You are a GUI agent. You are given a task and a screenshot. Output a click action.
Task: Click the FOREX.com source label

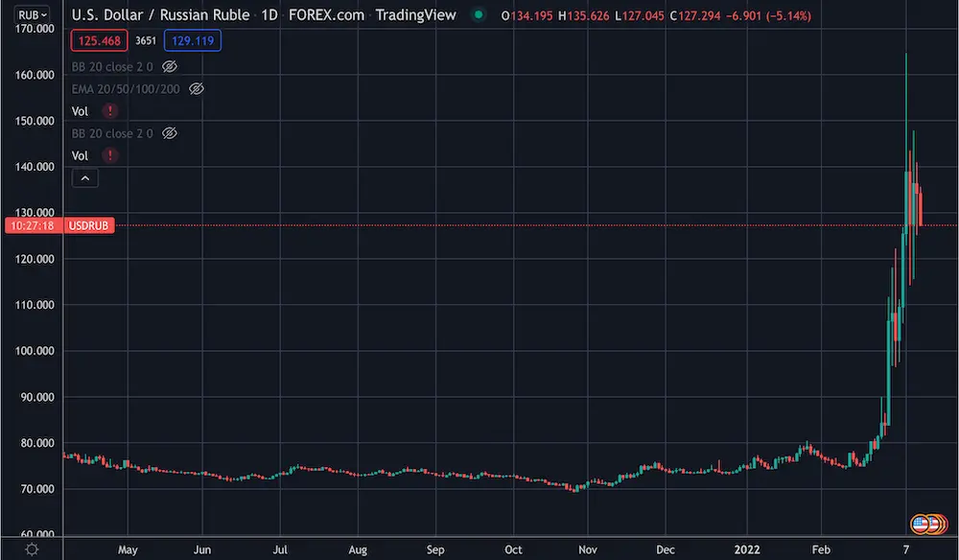326,15
